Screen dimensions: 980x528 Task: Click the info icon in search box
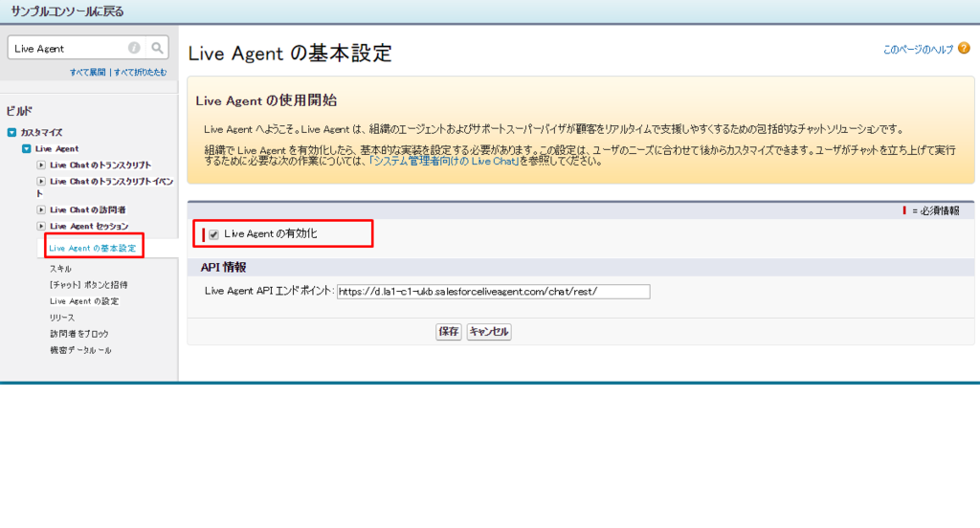(x=134, y=48)
